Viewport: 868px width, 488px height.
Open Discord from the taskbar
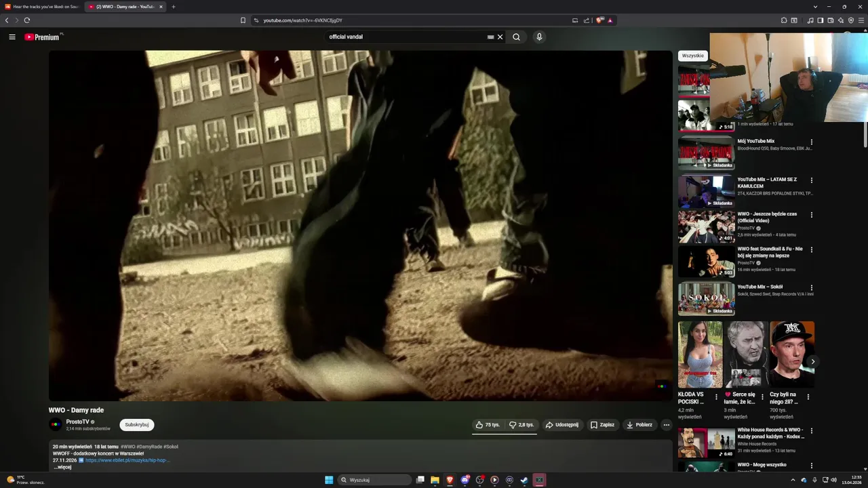coord(465,480)
